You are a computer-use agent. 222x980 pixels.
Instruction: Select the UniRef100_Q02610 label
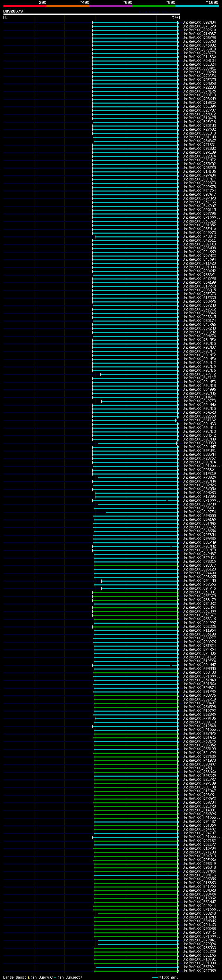coord(199,30)
